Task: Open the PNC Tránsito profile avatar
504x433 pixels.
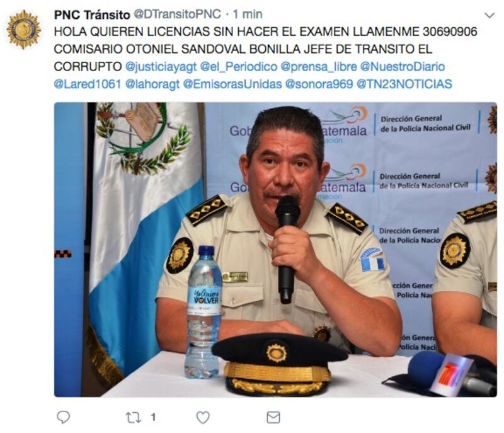Action: click(24, 29)
